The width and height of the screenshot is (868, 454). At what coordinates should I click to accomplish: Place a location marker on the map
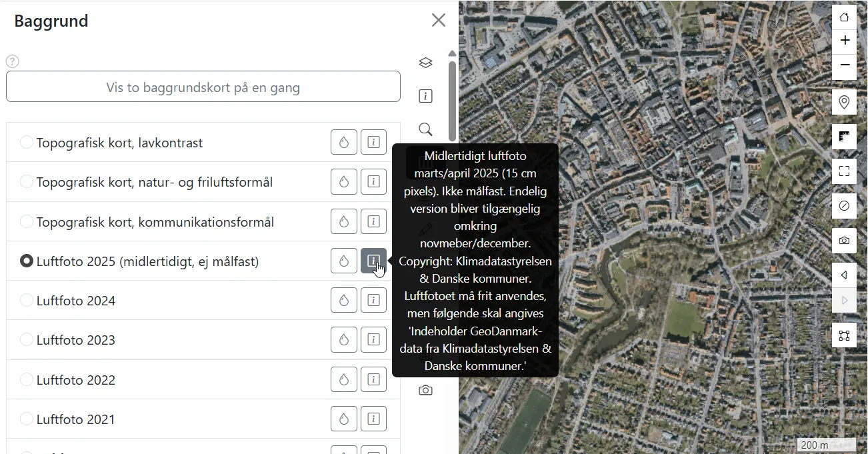pyautogui.click(x=844, y=102)
